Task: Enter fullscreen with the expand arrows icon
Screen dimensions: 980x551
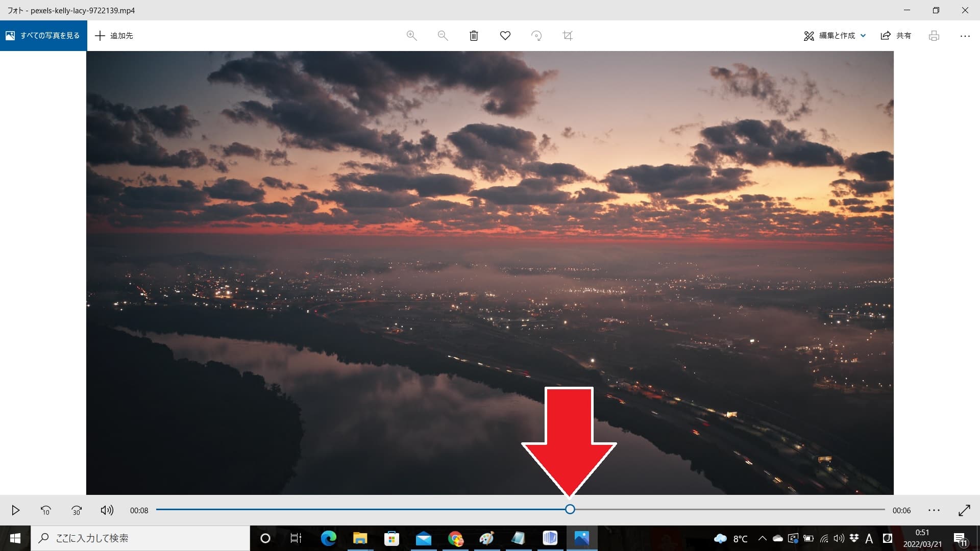Action: click(x=964, y=510)
